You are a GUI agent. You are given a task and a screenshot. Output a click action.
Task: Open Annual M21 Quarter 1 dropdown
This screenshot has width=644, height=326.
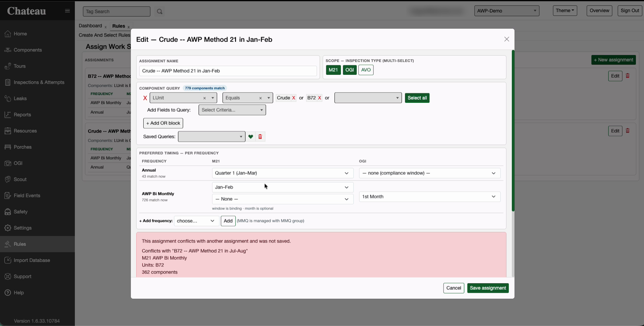pyautogui.click(x=282, y=173)
